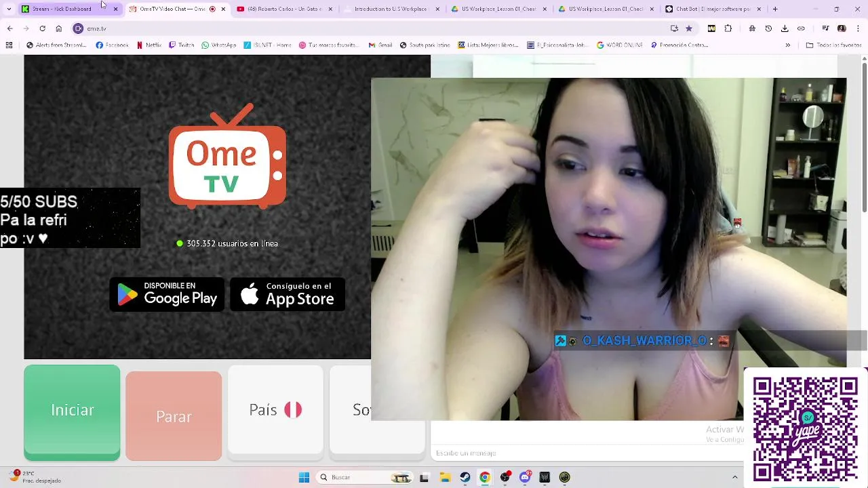Screen dimensions: 868x488
Task: Open the Gmail bookmark
Action: 380,45
